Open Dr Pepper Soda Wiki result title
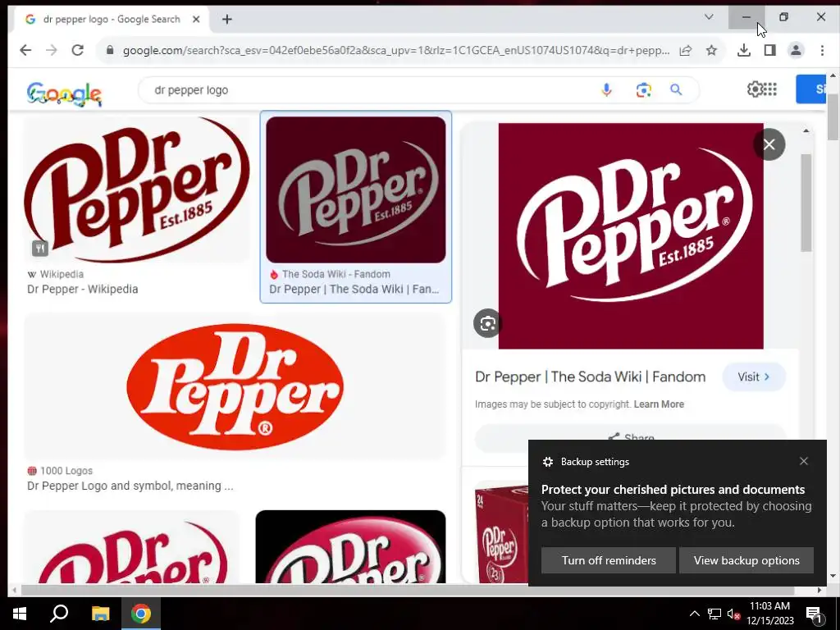840x630 pixels. [354, 290]
